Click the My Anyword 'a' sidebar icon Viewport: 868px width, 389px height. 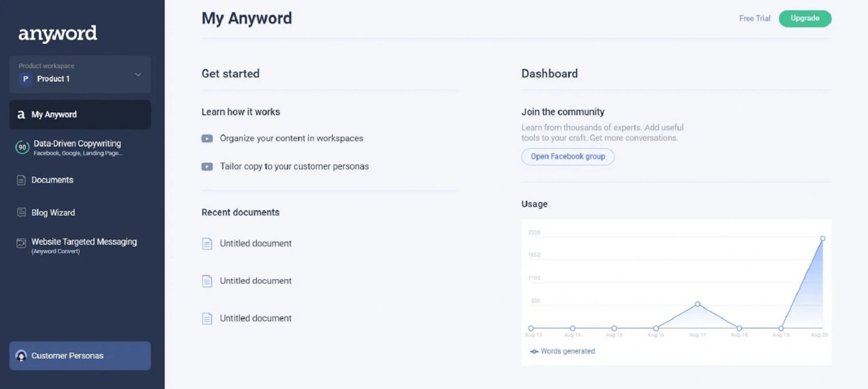tap(21, 115)
